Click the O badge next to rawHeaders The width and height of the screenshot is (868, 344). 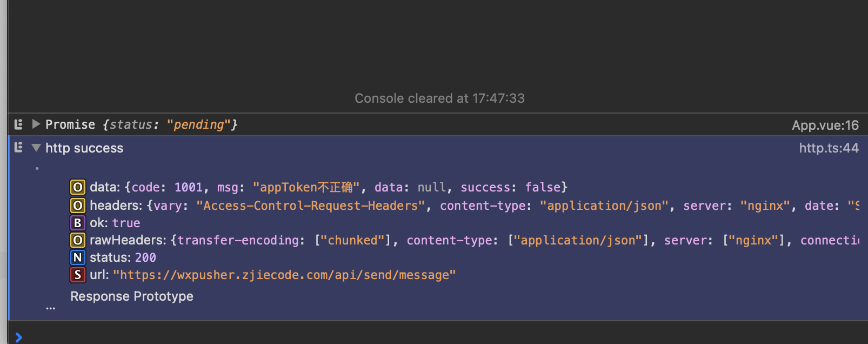pos(78,240)
